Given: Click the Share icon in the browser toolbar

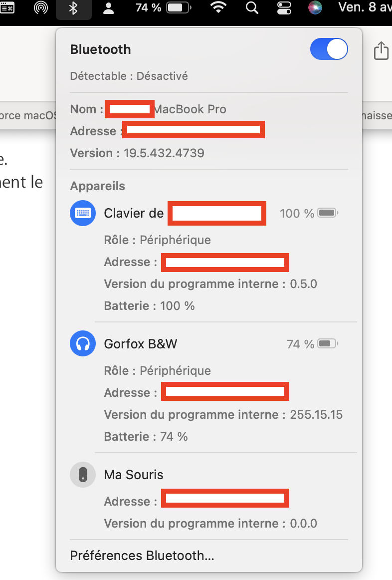Looking at the screenshot, I should (381, 50).
